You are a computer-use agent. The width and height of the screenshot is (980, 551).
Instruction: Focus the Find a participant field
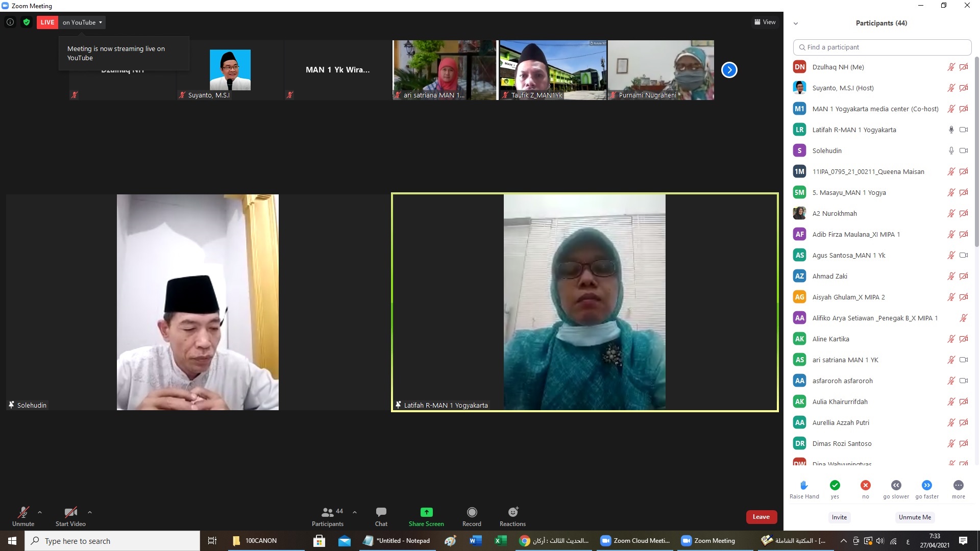(x=882, y=47)
